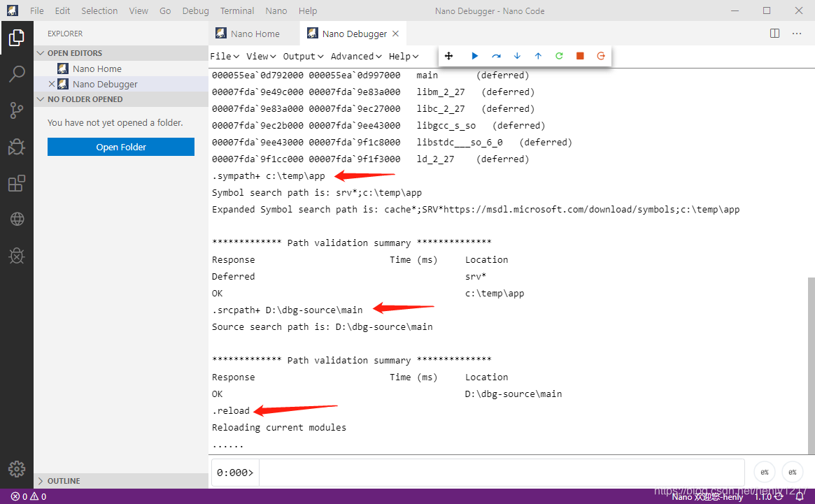Open the Output dropdown
This screenshot has width=815, height=504.
point(303,56)
